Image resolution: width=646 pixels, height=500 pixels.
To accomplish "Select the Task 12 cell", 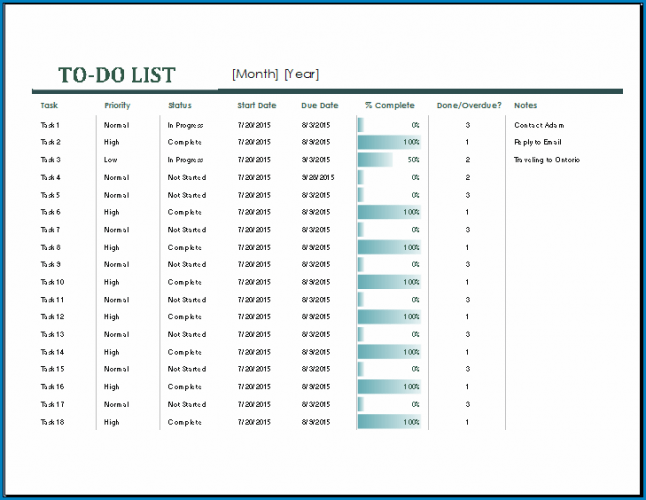I will (x=52, y=317).
